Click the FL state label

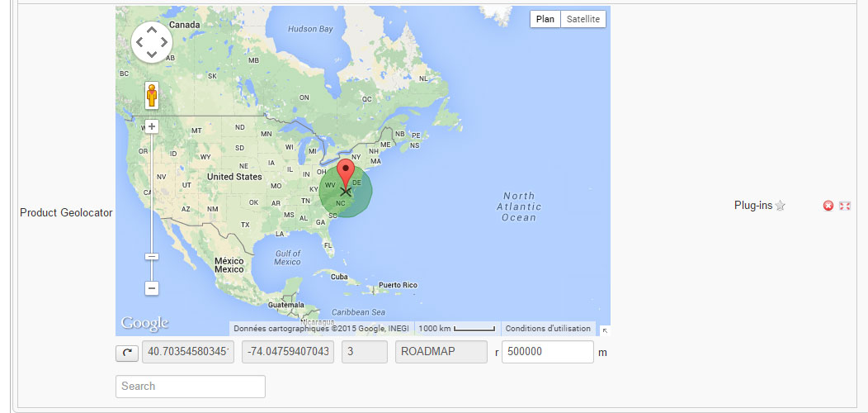tap(328, 245)
